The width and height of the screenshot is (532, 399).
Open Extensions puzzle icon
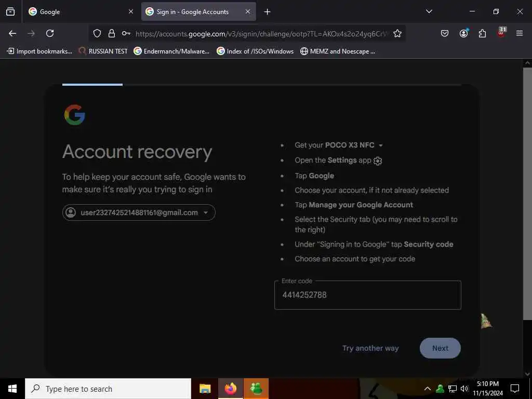[482, 33]
